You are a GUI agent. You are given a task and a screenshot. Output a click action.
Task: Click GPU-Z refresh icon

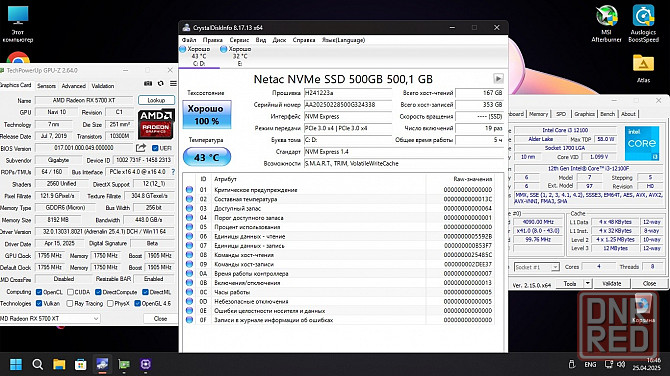pyautogui.click(x=161, y=83)
